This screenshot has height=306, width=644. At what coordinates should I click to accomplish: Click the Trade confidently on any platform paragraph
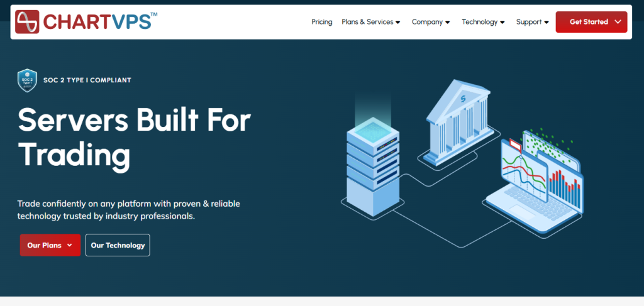tap(128, 210)
